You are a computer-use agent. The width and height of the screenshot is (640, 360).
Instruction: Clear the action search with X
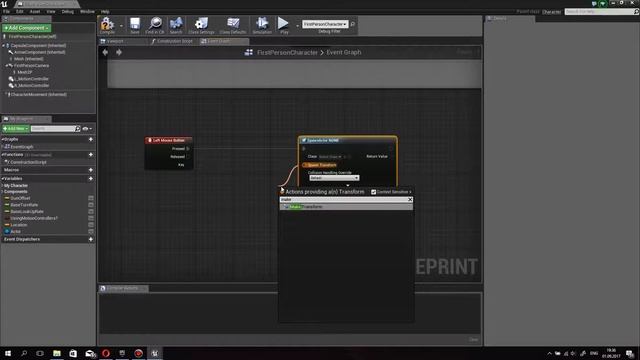(x=410, y=200)
